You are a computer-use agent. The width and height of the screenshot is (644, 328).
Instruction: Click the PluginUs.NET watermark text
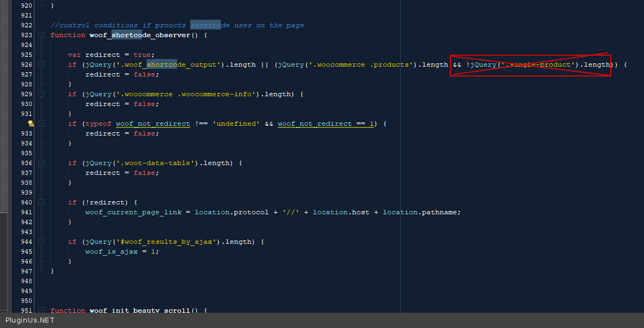30,320
